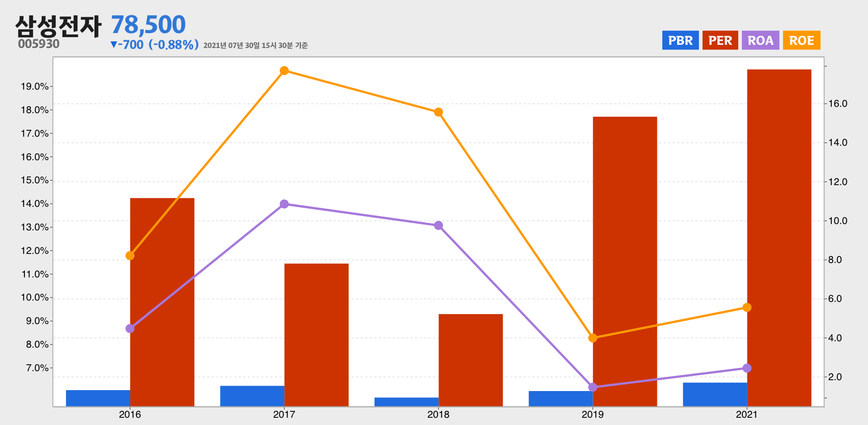Select the 2017 blue PBR bar

click(252, 396)
